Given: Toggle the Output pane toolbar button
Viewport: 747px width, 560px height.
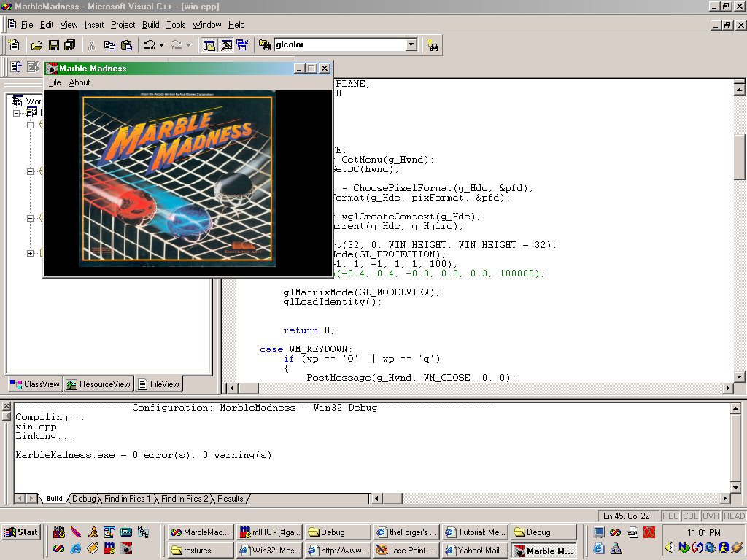Looking at the screenshot, I should [x=226, y=45].
